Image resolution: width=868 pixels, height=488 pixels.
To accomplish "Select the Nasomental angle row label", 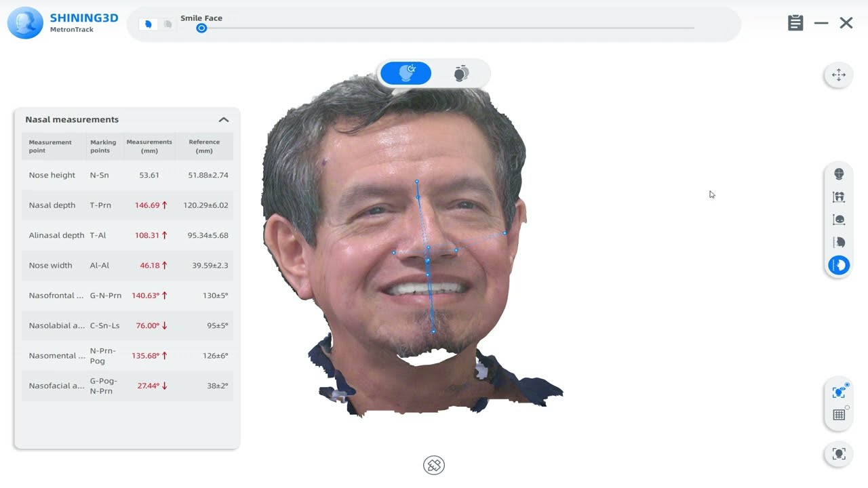I will click(x=56, y=355).
